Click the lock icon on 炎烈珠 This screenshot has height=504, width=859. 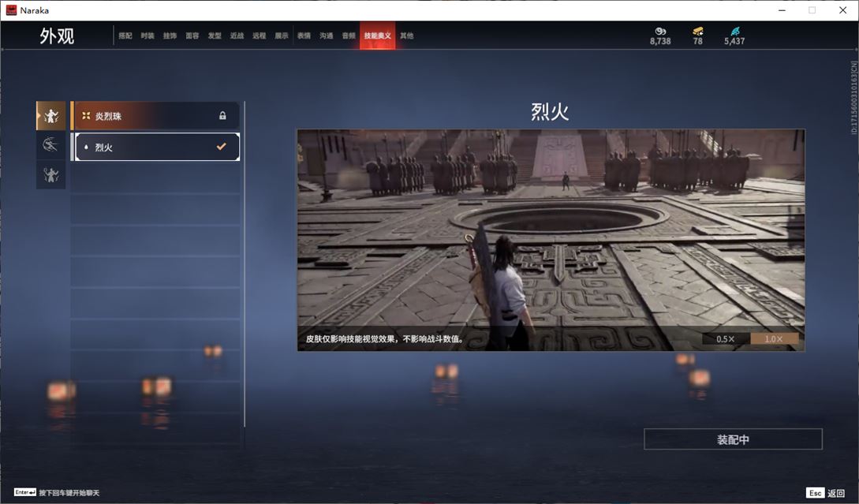(222, 116)
